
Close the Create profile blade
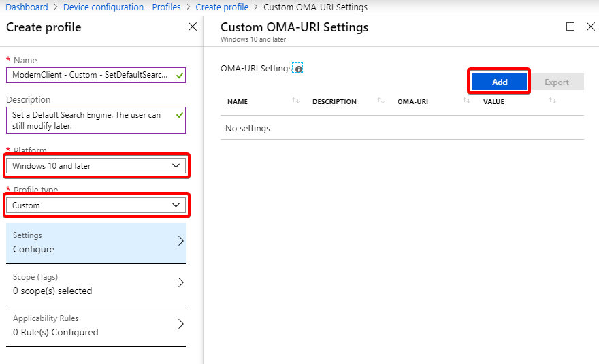pyautogui.click(x=193, y=27)
